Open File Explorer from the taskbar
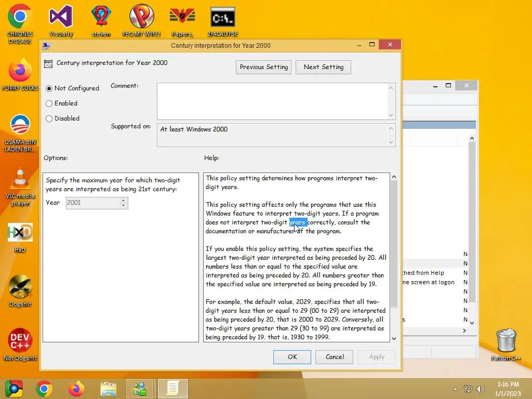Viewport: 532px width, 399px height. click(x=108, y=389)
